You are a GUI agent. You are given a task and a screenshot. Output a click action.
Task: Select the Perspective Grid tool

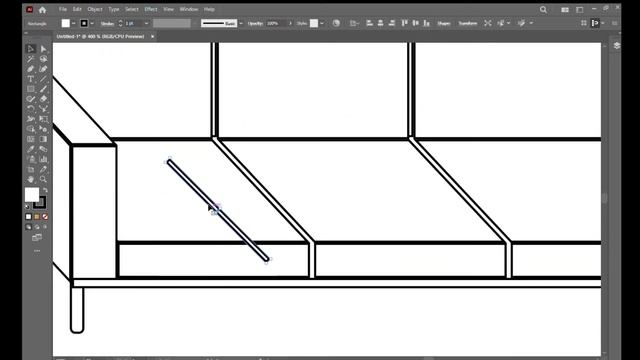(x=43, y=129)
